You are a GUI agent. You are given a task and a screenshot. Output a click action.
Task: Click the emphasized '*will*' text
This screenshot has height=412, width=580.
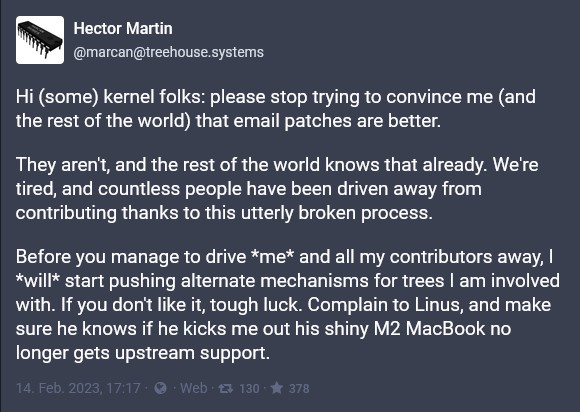[x=38, y=281]
